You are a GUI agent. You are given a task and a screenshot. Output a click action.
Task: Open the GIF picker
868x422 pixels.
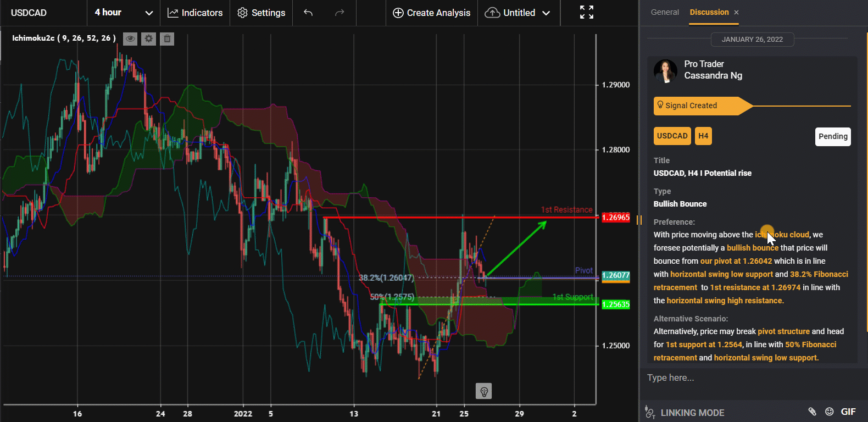(x=848, y=412)
